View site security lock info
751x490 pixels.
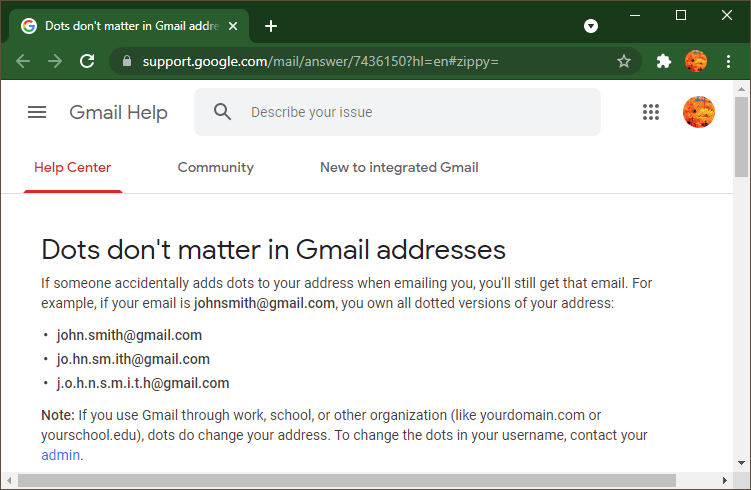click(127, 61)
